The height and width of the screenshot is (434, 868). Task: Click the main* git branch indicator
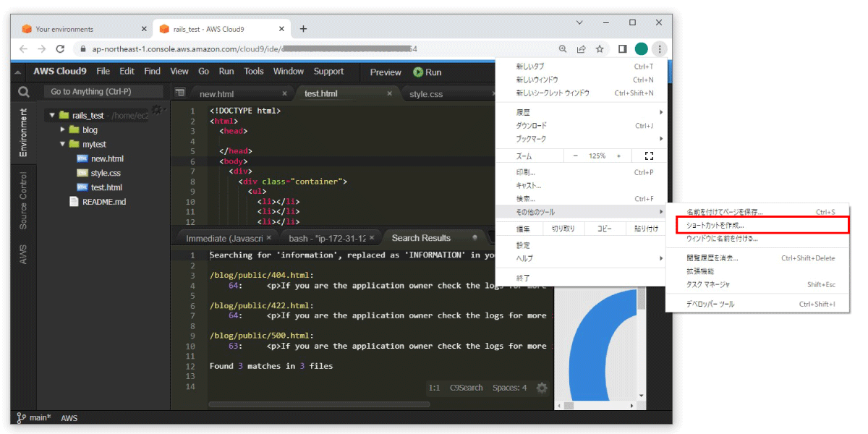[34, 418]
